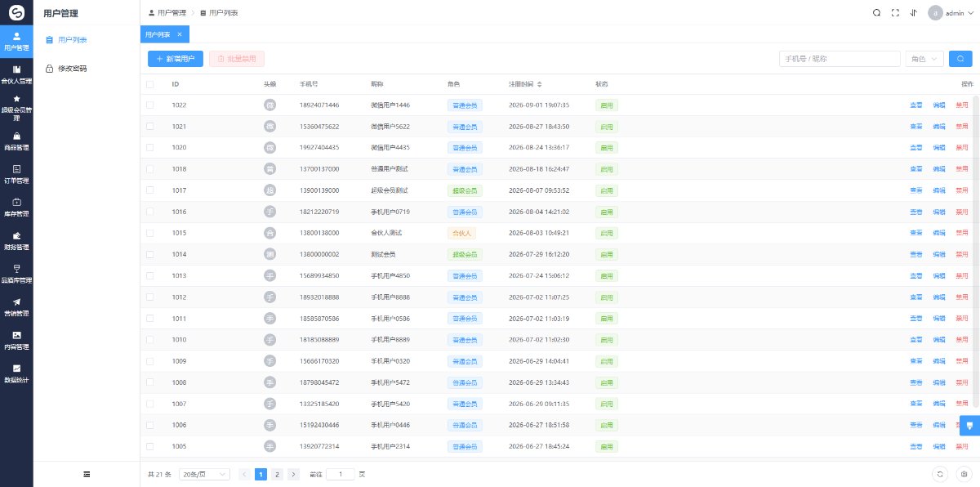Open 内容管理 in the sidebar
Image resolution: width=980 pixels, height=487 pixels.
[16, 340]
